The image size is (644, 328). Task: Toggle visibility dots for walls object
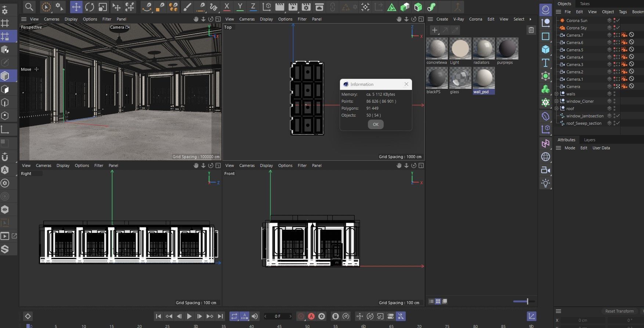point(614,94)
